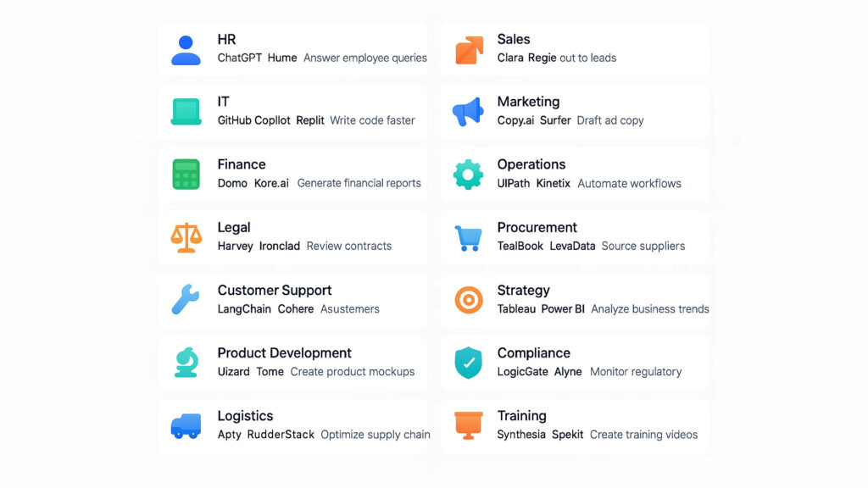Open the orange arrow Sales icon
The width and height of the screenshot is (868, 488).
click(469, 50)
